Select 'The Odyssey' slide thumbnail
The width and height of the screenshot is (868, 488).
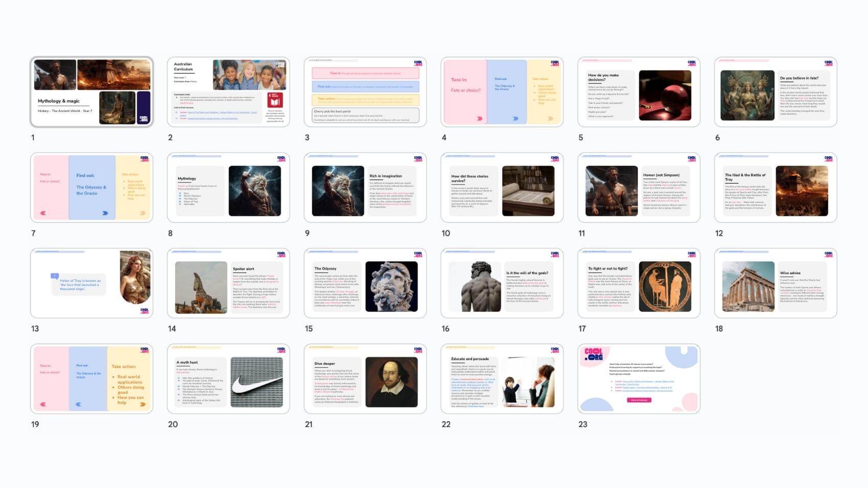[x=365, y=283]
